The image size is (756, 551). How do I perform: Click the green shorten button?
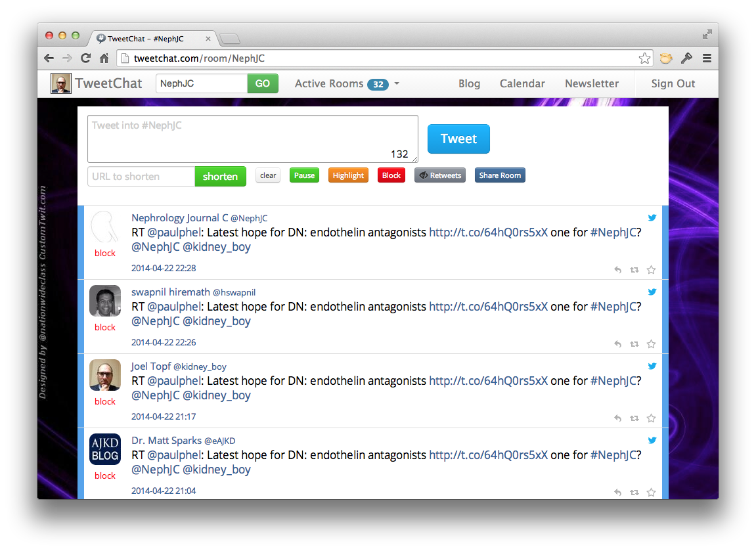(220, 177)
